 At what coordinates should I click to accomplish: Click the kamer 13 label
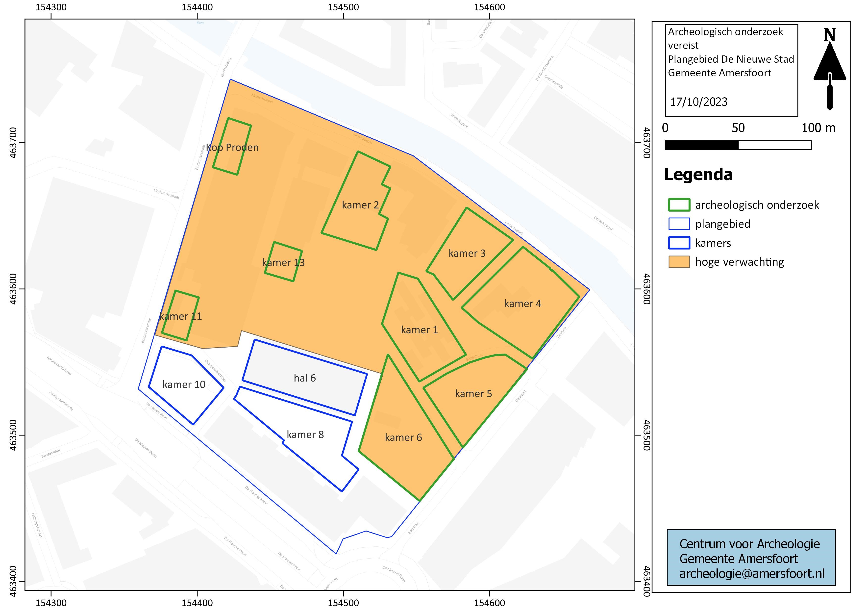pos(283,263)
